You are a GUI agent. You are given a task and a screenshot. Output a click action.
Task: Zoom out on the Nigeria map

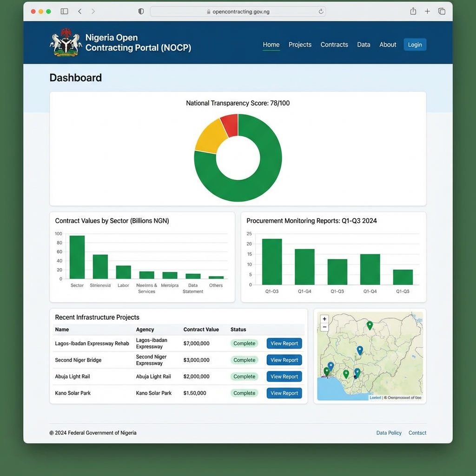click(x=324, y=327)
